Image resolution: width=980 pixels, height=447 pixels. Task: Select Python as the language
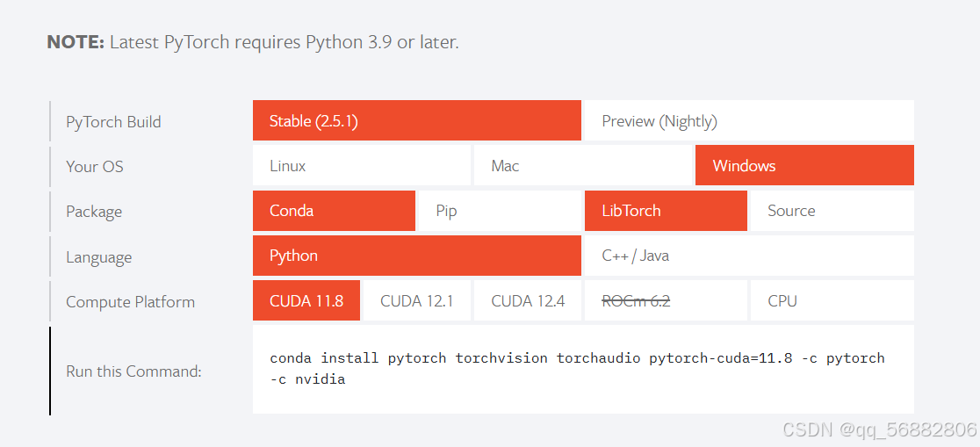click(x=417, y=256)
